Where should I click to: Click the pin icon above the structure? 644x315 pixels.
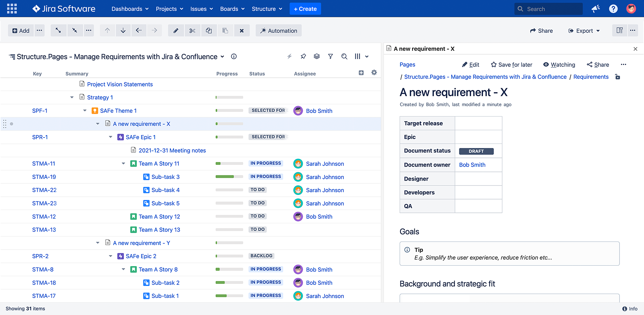[303, 56]
